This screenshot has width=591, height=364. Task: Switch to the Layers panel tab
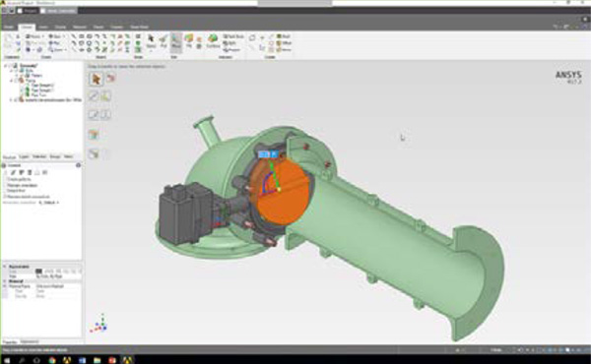click(24, 156)
